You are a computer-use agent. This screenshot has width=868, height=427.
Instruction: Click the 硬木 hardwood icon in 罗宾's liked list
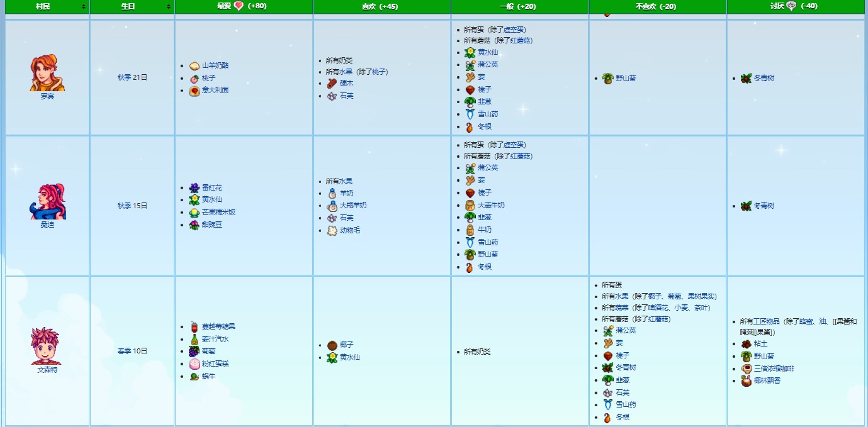[332, 84]
